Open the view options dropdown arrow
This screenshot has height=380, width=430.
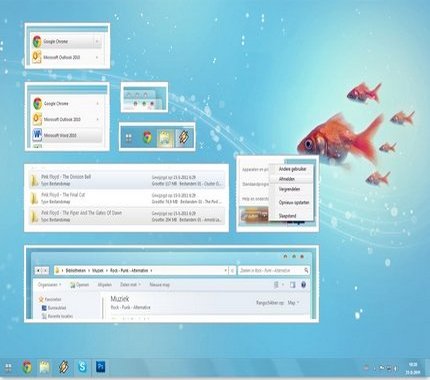pos(283,285)
